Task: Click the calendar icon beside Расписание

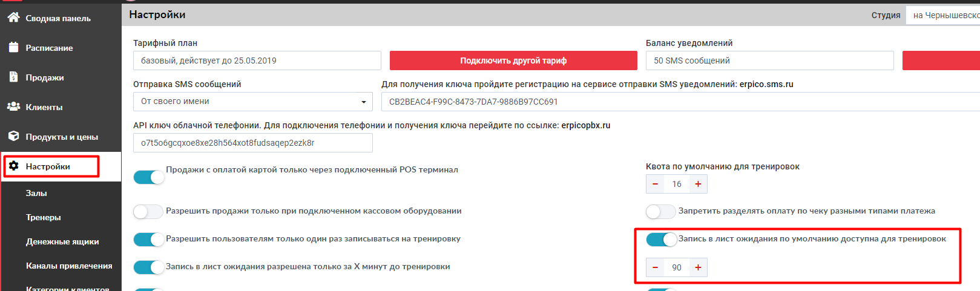Action: [13, 47]
